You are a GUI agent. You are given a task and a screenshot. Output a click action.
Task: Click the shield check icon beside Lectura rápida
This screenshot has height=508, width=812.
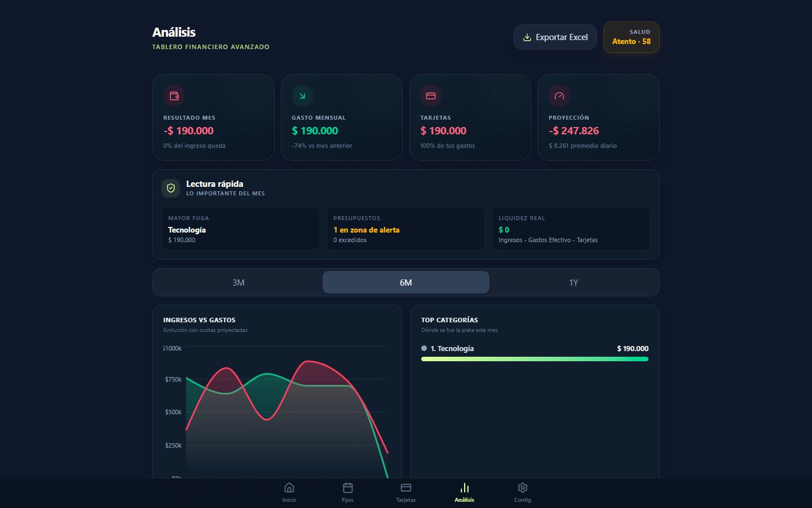click(171, 189)
